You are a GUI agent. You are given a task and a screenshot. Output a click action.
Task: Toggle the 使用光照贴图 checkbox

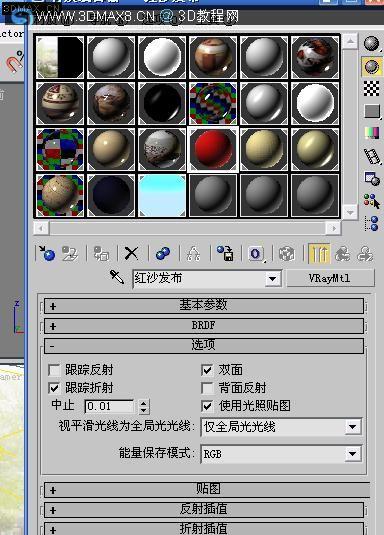[x=207, y=406]
